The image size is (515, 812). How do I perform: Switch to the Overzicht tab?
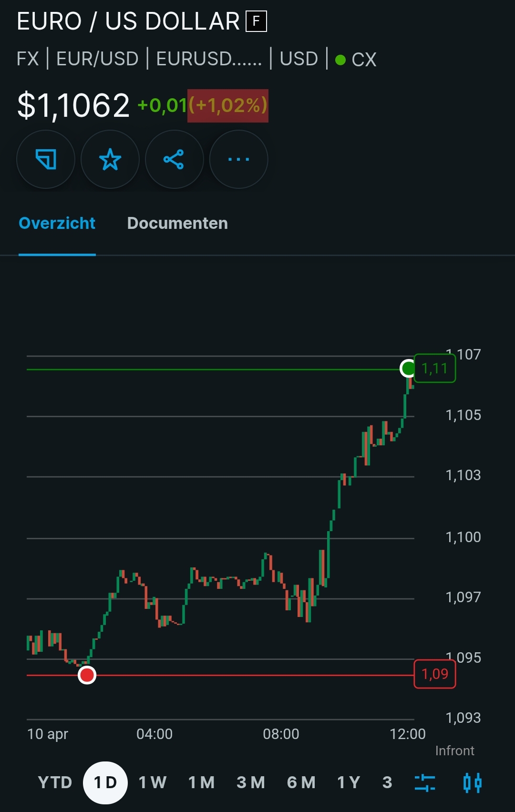pyautogui.click(x=57, y=223)
